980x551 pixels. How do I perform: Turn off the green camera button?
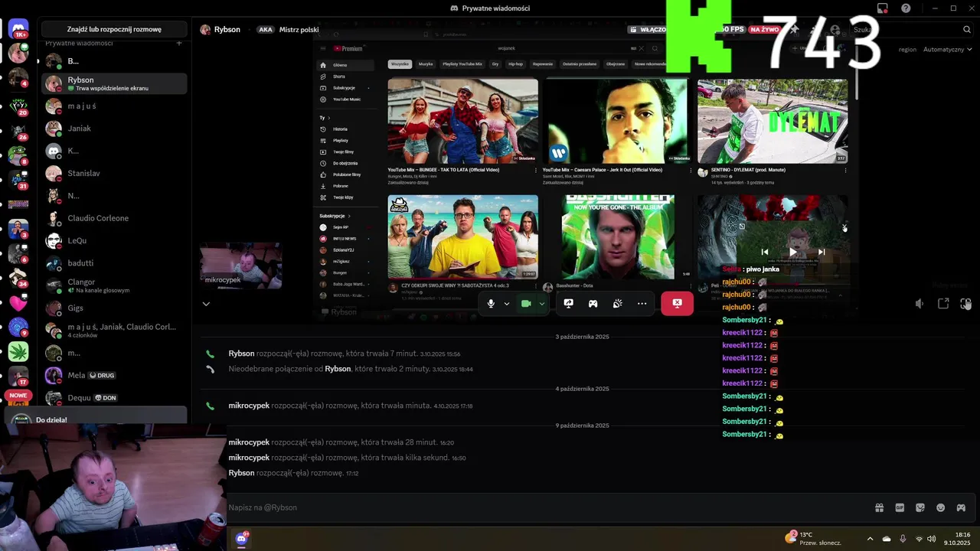click(526, 304)
